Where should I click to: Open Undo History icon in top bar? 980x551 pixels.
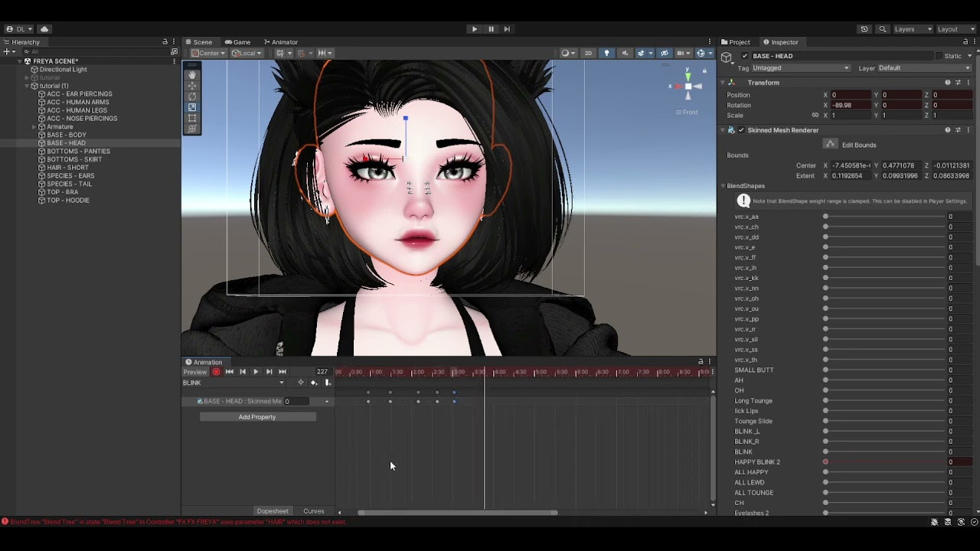[x=864, y=29]
